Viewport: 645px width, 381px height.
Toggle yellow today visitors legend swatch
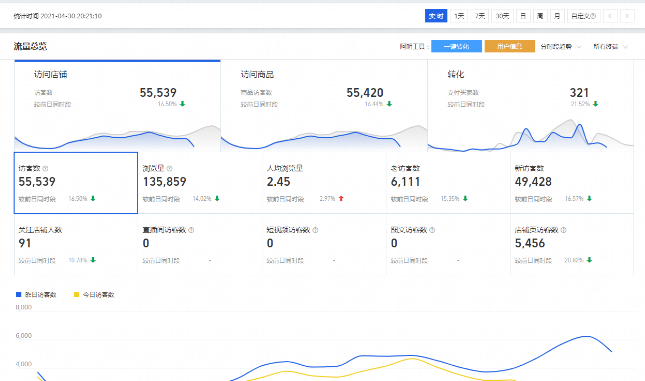(76, 295)
